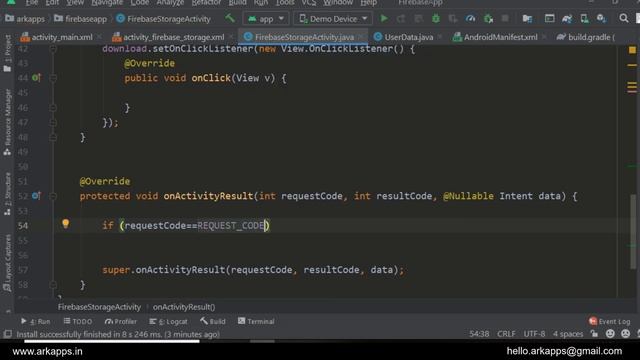The width and height of the screenshot is (640, 360).
Task: Open the Run tool window button
Action: (35, 321)
